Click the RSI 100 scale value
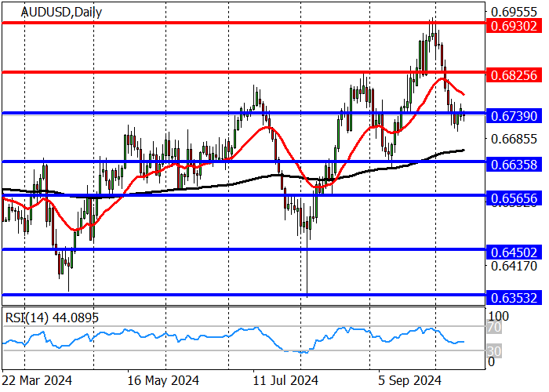Image resolution: width=549 pixels, height=392 pixels. point(499,316)
